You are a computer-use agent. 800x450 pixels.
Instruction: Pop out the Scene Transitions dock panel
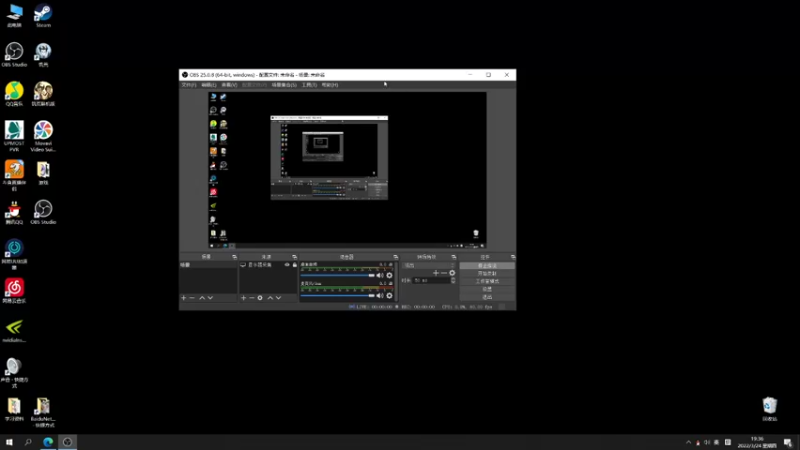pos(454,257)
